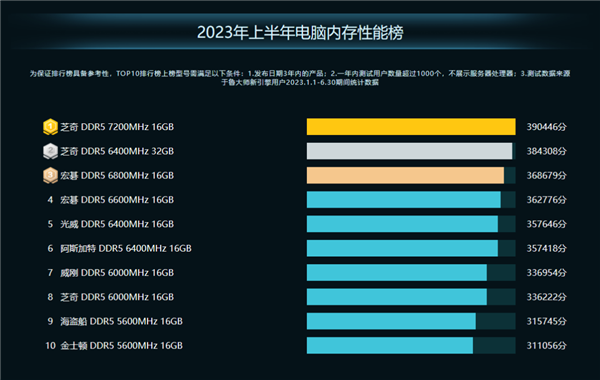600x380 pixels.
Task: Click the score 315745分
Action: 546,321
